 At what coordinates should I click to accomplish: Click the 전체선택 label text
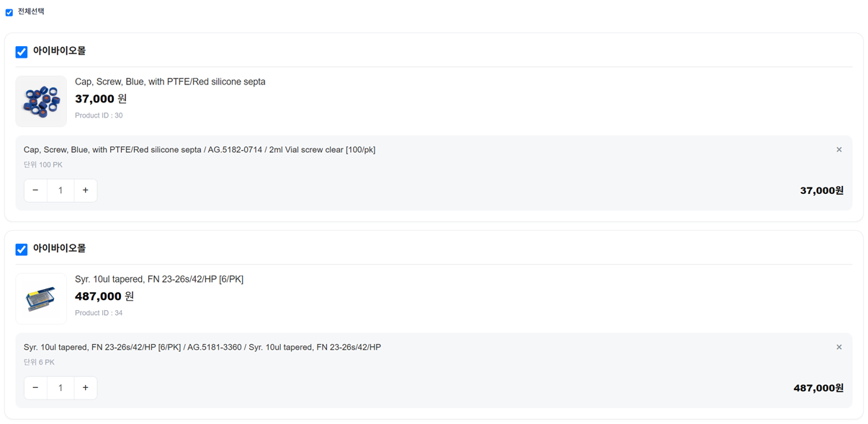[x=31, y=12]
